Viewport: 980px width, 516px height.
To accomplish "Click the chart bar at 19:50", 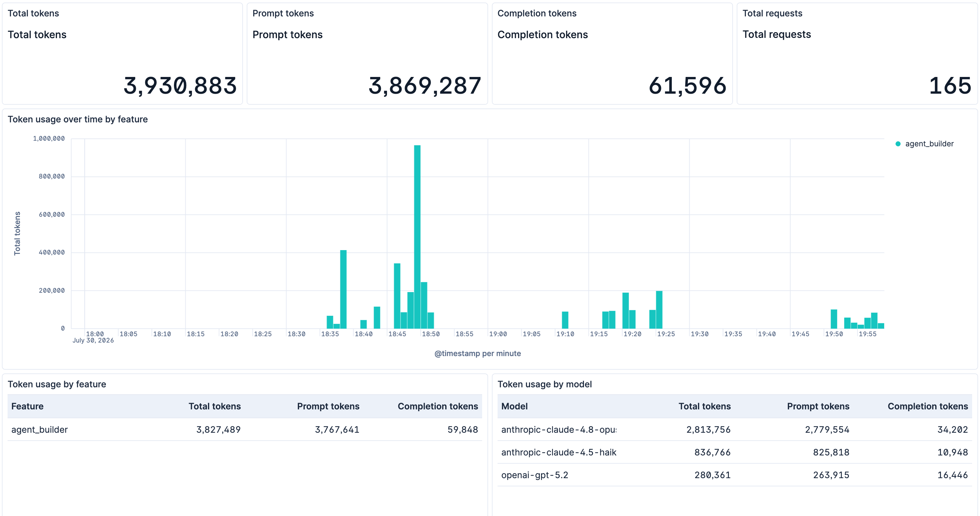I will (834, 319).
